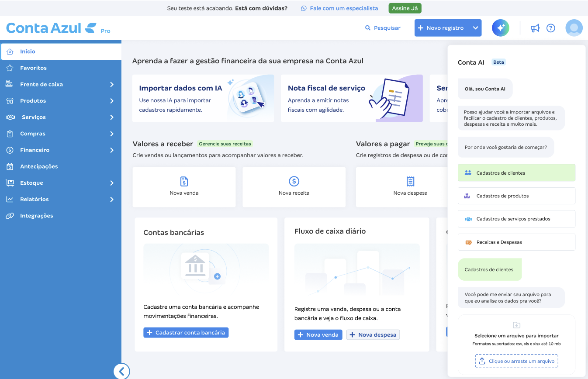
Task: Open the Conta AI sparkle assistant button
Action: click(x=501, y=28)
